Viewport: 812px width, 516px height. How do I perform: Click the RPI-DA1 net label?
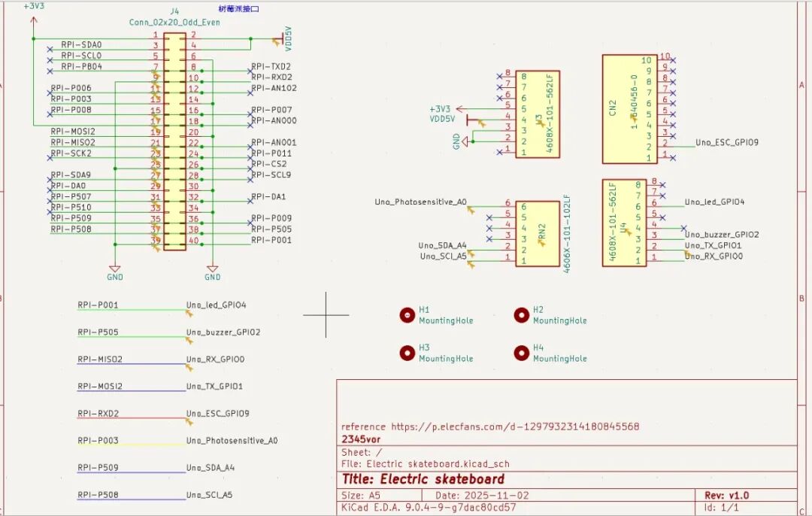(x=268, y=197)
